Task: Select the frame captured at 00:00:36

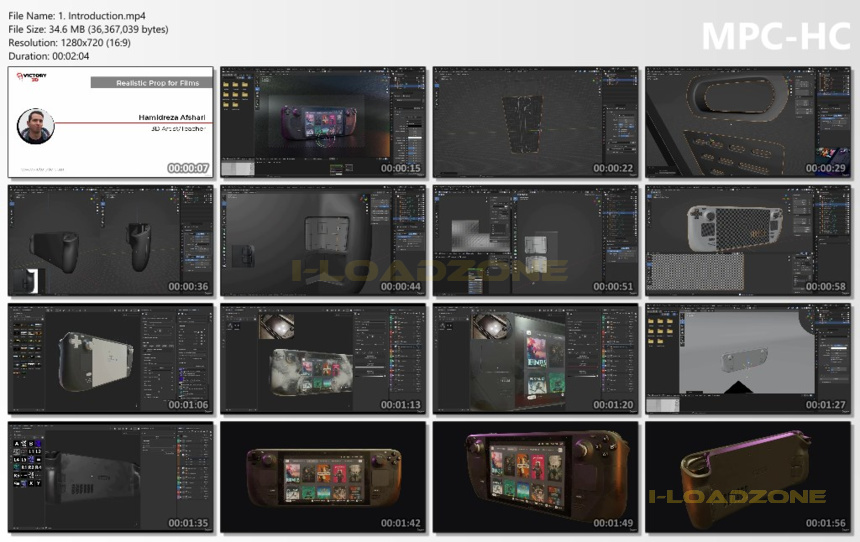Action: (x=111, y=240)
